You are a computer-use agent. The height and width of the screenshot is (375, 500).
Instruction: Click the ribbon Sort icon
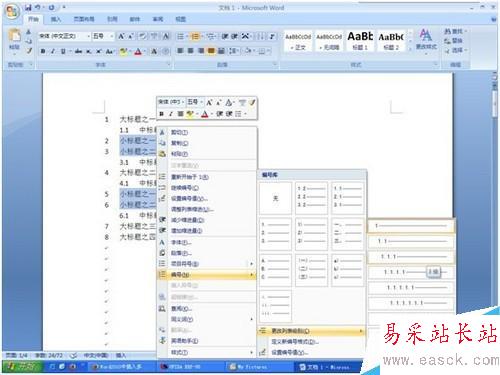[261, 36]
